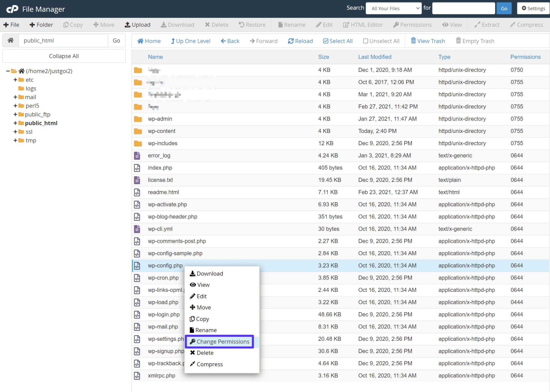Open the All Your Files search scope dropdown
This screenshot has height=392, width=550.
pos(393,8)
